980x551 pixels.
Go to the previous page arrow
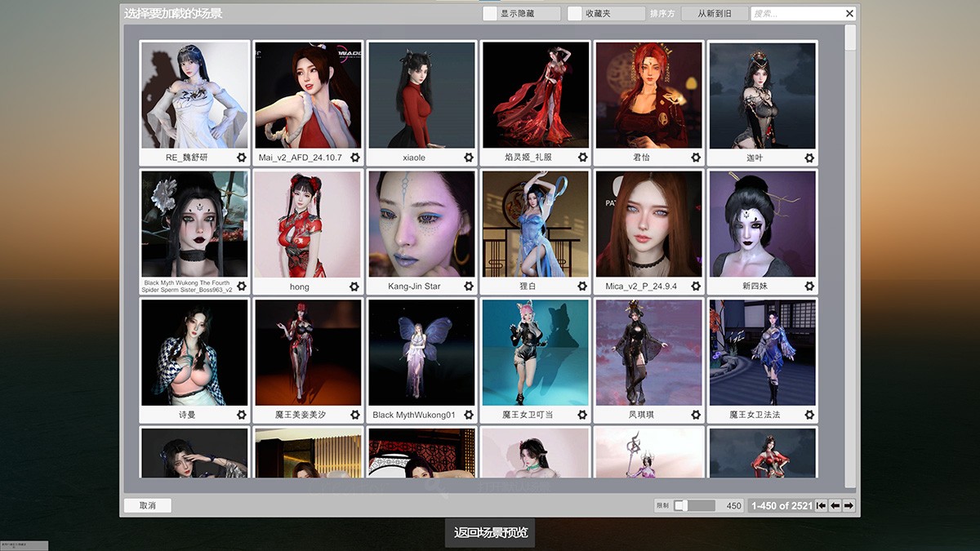[835, 506]
